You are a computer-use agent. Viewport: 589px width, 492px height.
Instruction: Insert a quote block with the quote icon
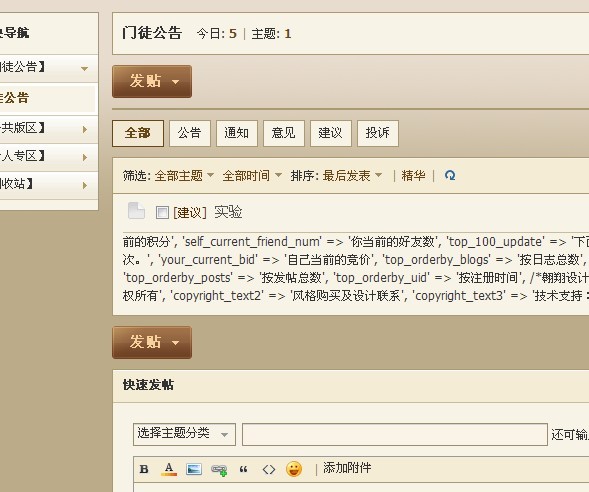click(243, 469)
